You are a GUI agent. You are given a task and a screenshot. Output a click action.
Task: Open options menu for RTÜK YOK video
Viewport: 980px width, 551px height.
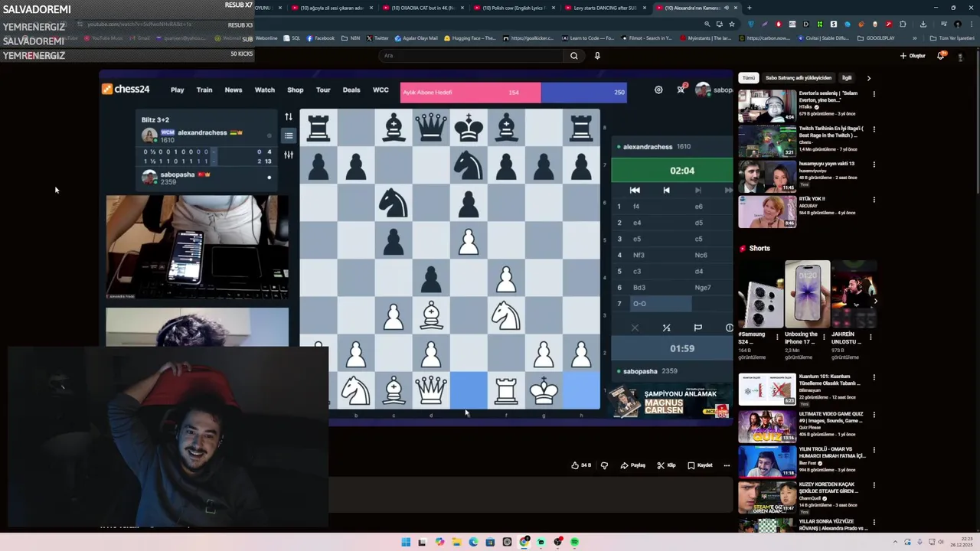(x=874, y=200)
